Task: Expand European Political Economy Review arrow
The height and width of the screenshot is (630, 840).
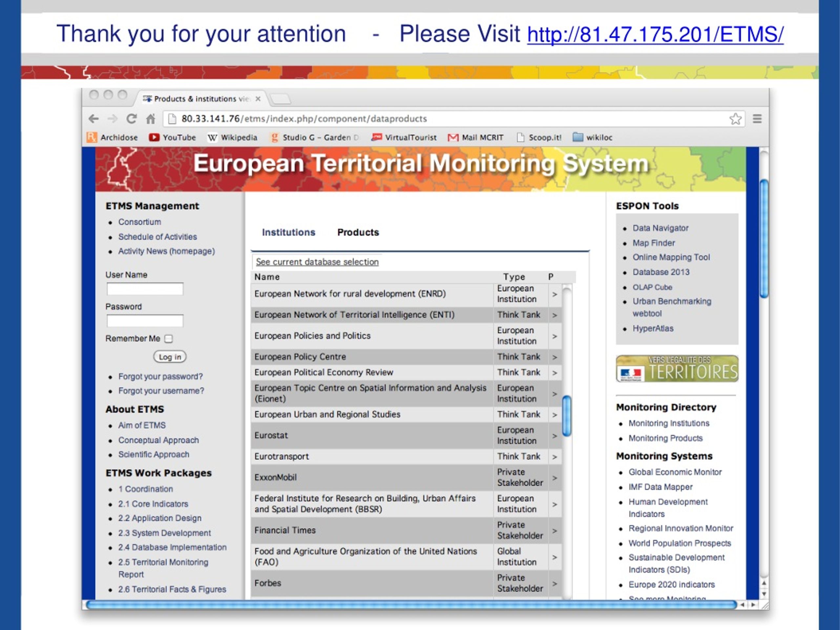Action: 555,373
